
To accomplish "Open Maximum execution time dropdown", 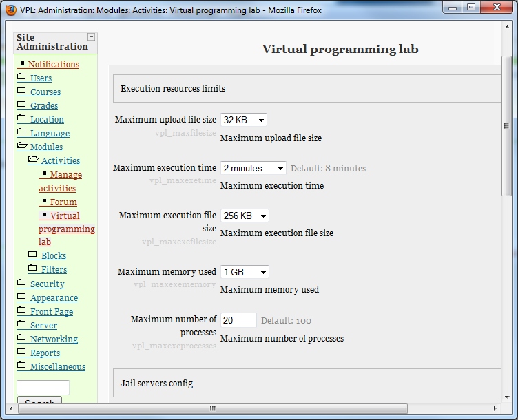I will point(253,168).
